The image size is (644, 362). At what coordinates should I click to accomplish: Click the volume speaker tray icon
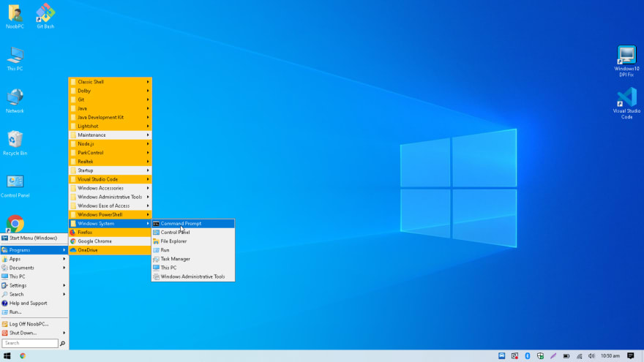point(591,356)
